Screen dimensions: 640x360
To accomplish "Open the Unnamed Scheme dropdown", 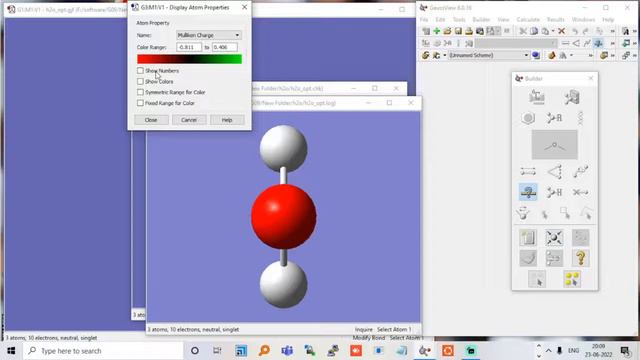I will (489, 55).
